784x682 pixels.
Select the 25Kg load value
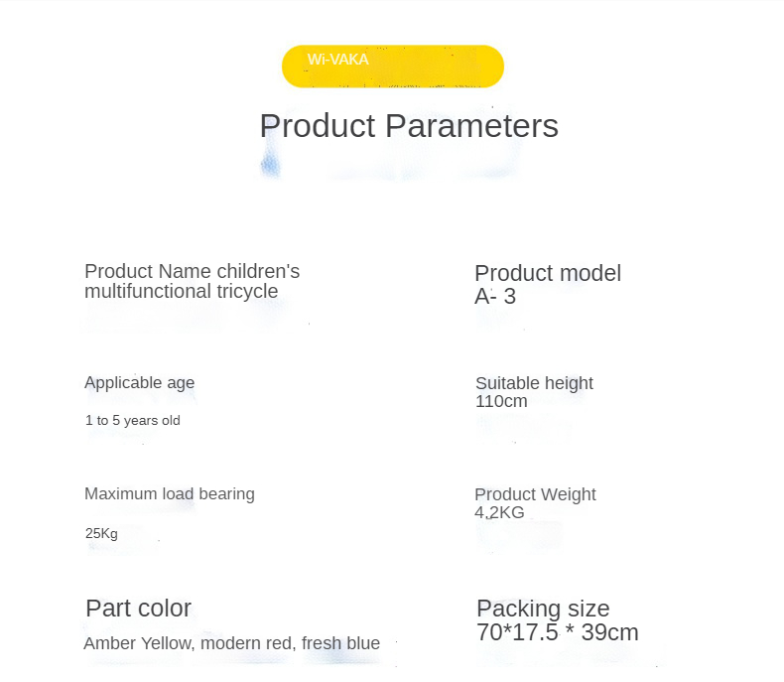coord(101,533)
